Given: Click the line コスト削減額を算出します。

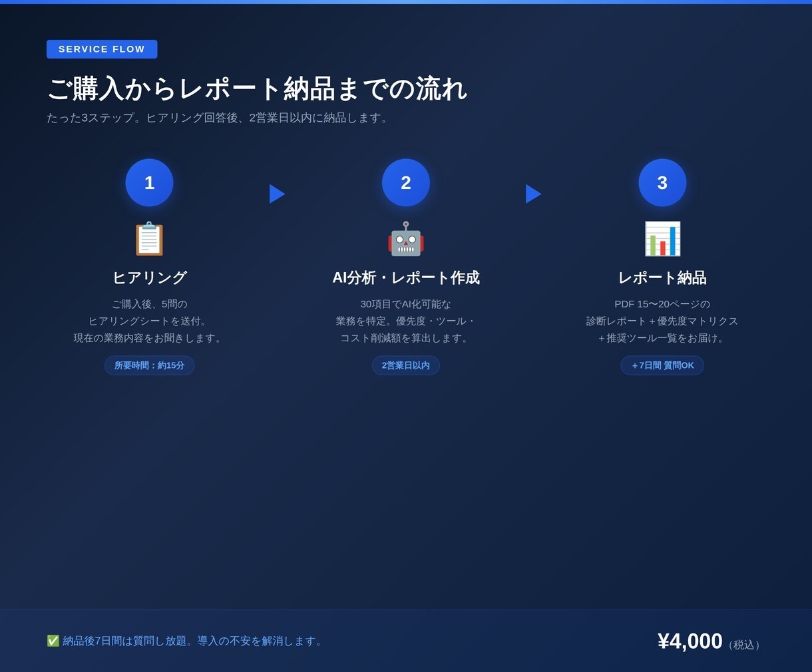Looking at the screenshot, I should [406, 338].
